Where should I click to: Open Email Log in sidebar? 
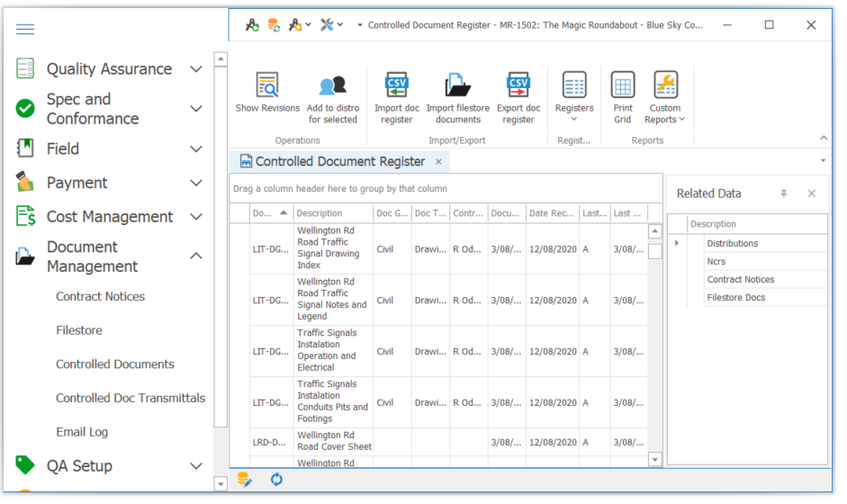pos(82,432)
